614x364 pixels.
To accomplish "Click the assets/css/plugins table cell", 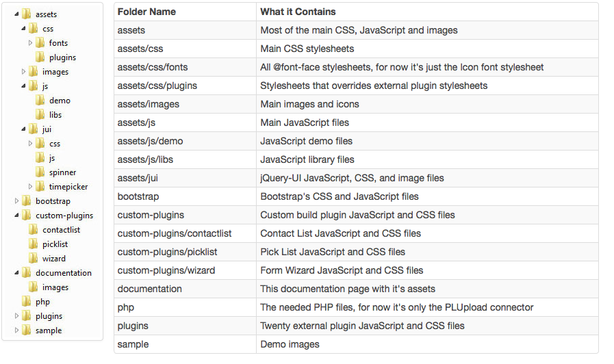I will [186, 86].
